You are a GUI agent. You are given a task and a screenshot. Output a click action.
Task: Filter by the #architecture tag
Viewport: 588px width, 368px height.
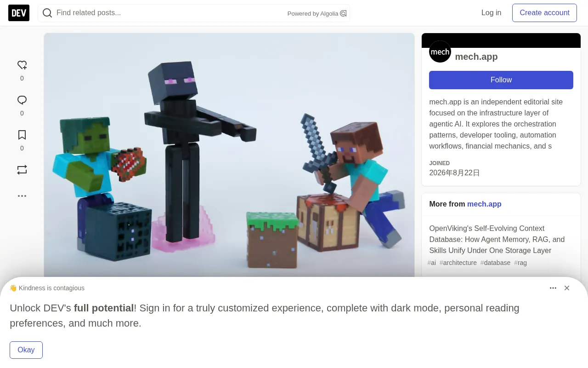click(x=458, y=263)
